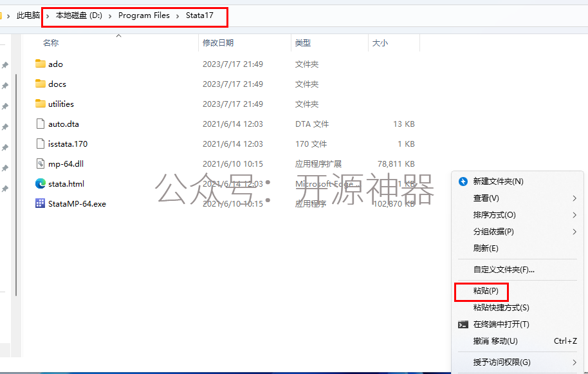Click the terminal icon in context menu
The height and width of the screenshot is (374, 588).
click(463, 324)
